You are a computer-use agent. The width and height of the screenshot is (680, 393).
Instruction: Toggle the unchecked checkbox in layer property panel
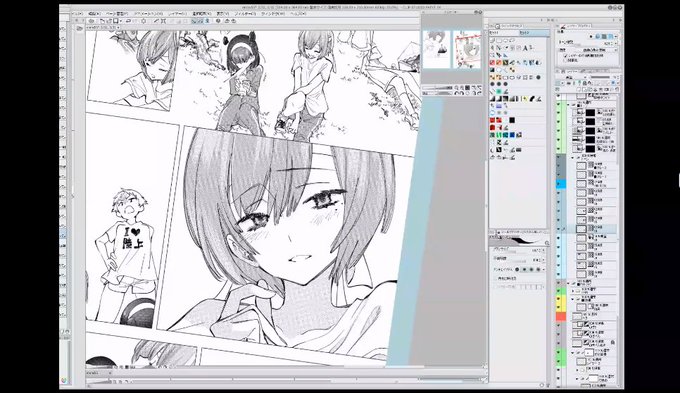565,60
